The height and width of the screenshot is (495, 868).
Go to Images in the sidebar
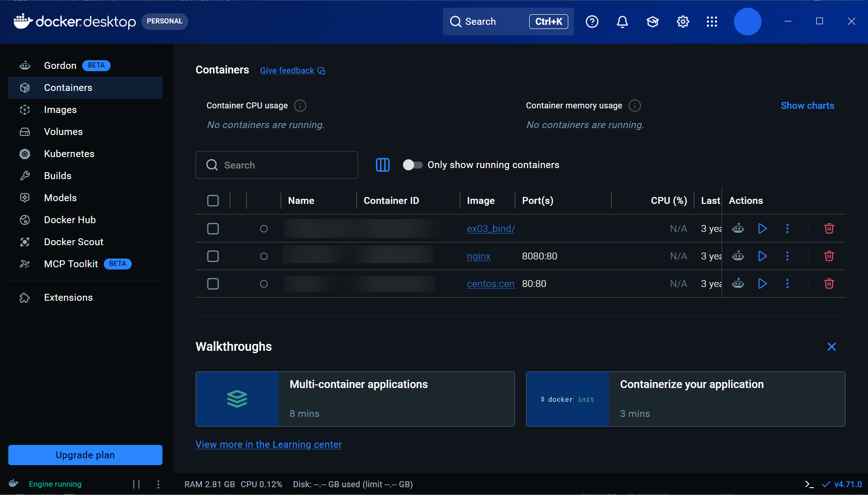coord(85,110)
